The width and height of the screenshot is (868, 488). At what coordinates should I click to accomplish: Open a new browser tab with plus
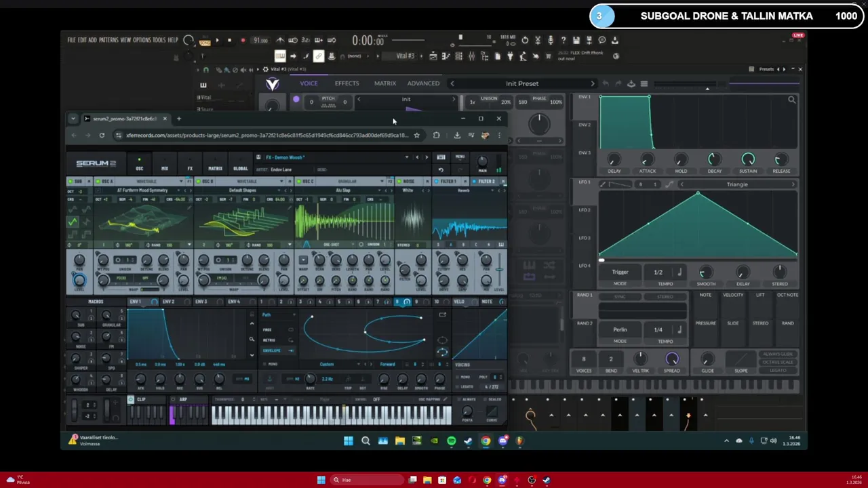pyautogui.click(x=179, y=119)
